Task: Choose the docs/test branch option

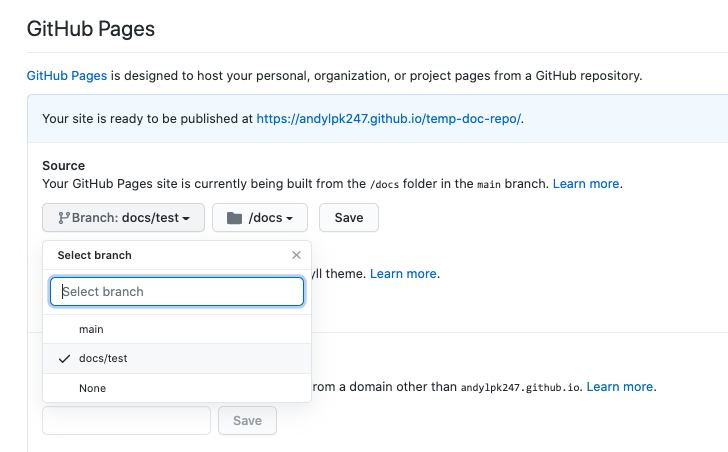Action: (x=177, y=358)
